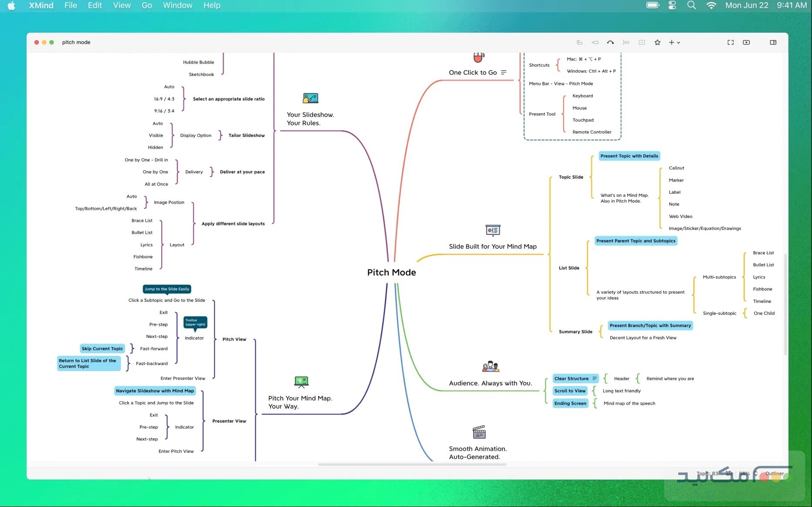
Task: Open the Window menu in menu bar
Action: pos(177,5)
